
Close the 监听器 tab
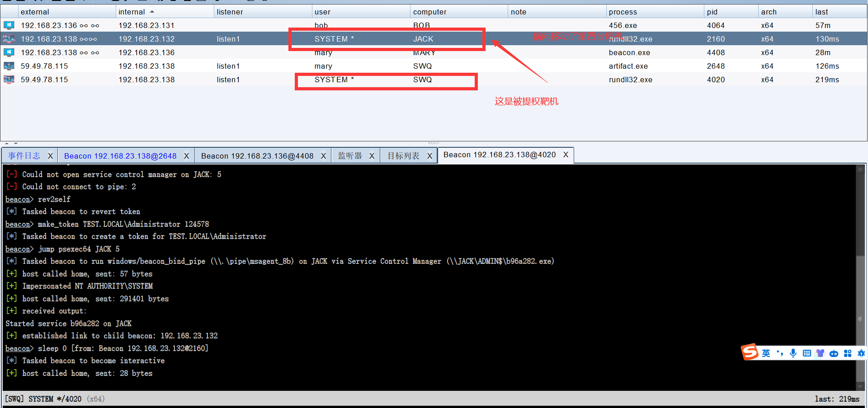372,156
